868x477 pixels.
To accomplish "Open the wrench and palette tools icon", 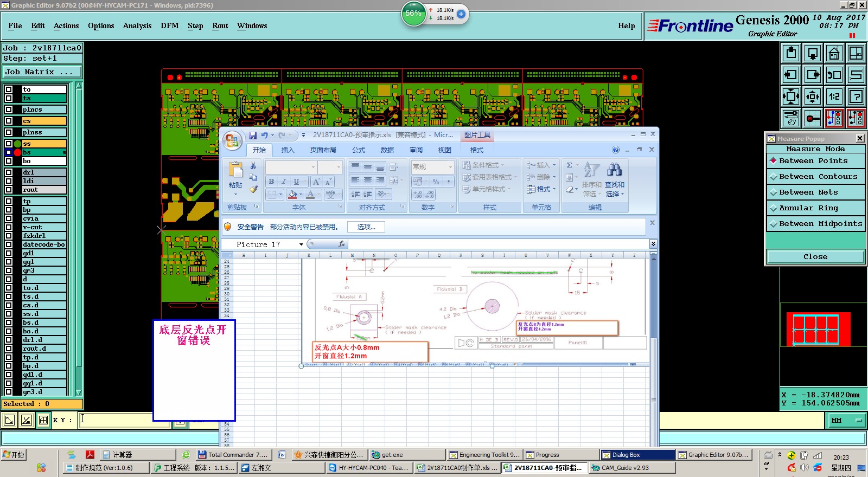I will pyautogui.click(x=791, y=118).
